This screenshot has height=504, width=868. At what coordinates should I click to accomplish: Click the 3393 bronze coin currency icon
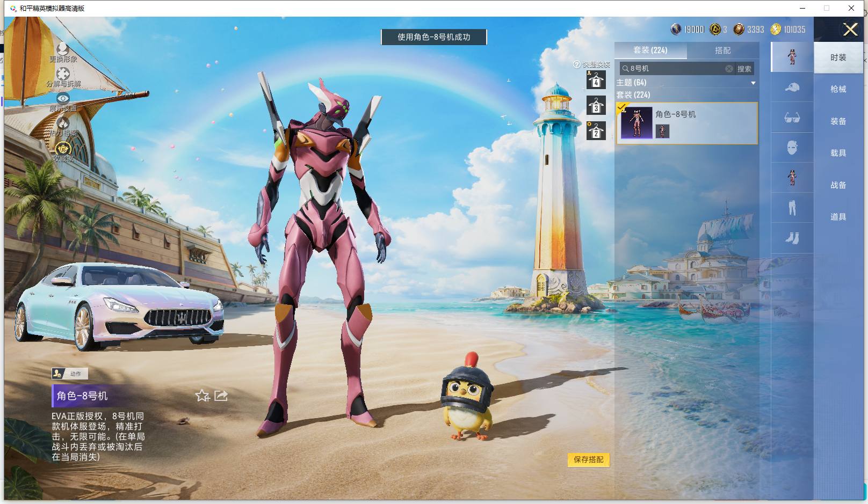[739, 29]
